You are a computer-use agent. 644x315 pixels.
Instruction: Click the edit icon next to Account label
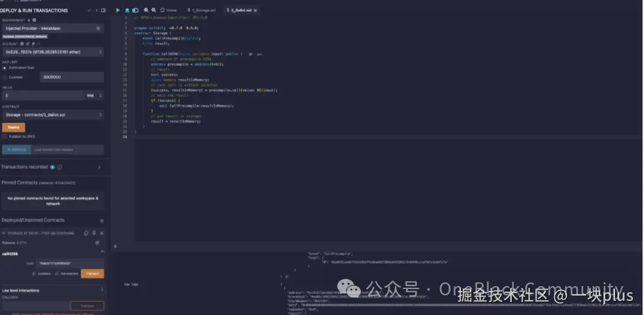pos(28,44)
